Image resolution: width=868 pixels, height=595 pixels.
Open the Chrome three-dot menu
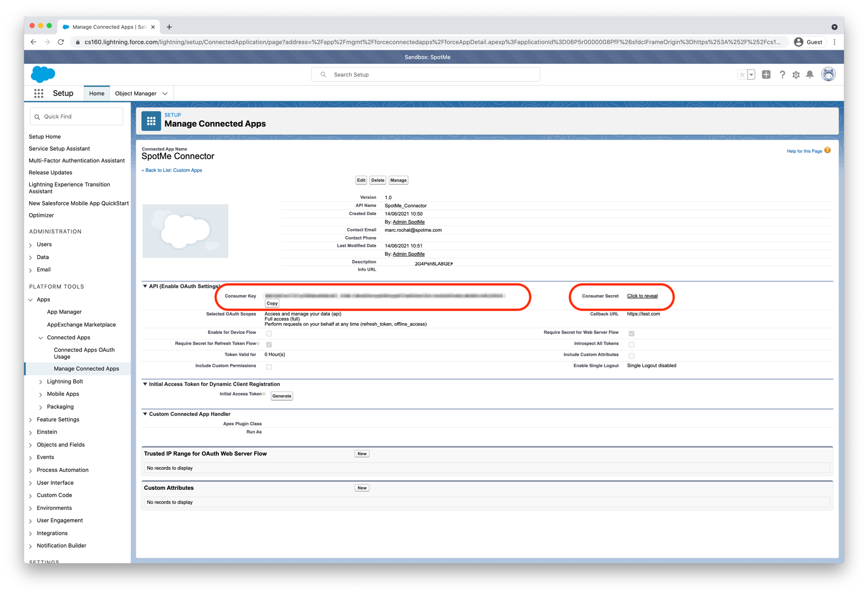point(835,42)
